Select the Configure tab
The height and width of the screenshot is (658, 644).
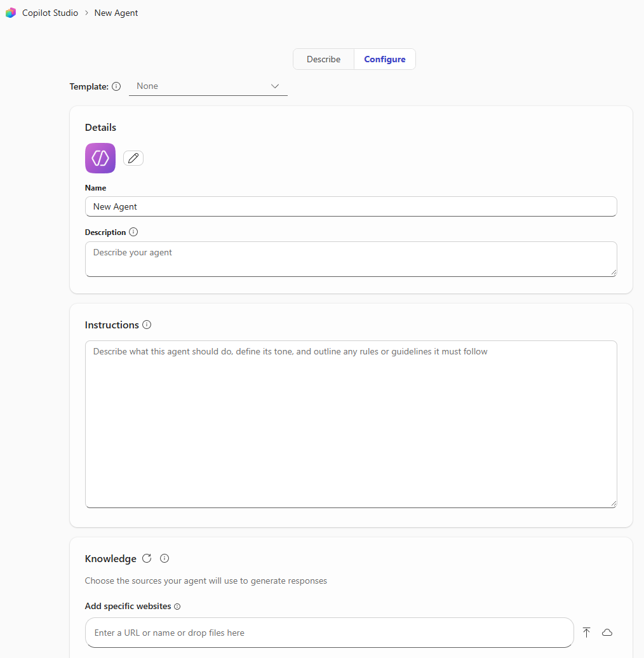tap(384, 58)
